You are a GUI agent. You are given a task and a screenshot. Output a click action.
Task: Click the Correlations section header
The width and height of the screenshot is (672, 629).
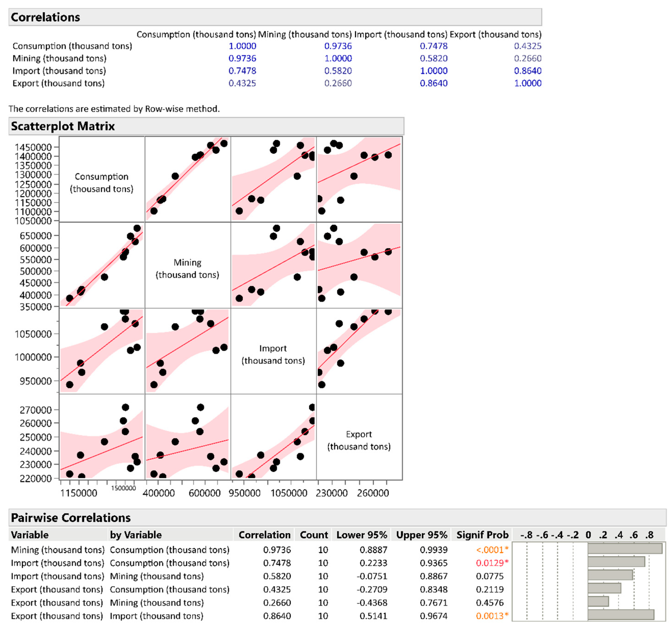pos(275,17)
